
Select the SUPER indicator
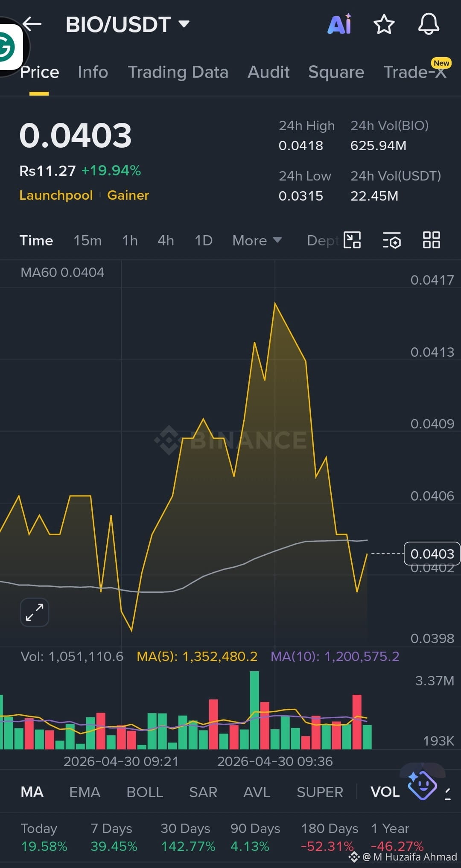point(320,792)
